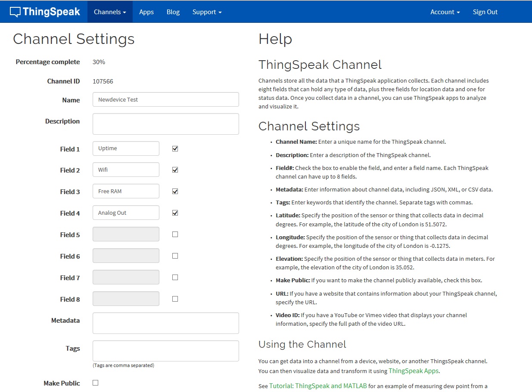Open the Channels dropdown menu

pyautogui.click(x=110, y=12)
